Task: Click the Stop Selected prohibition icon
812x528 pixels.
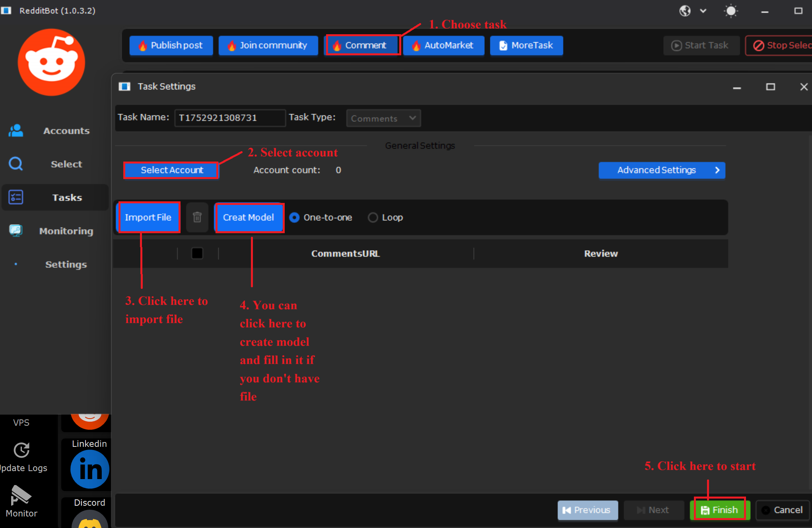Action: [x=759, y=45]
